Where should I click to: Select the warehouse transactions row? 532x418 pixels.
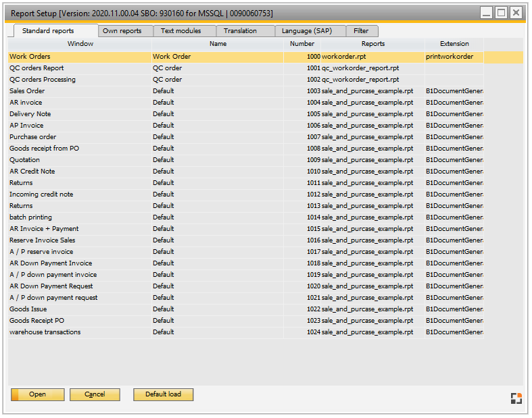coord(45,332)
